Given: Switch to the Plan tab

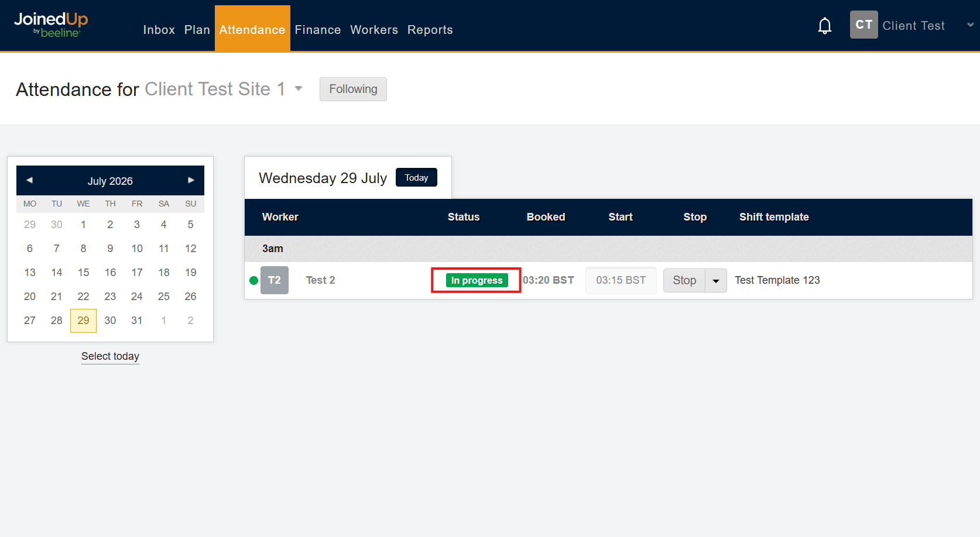Looking at the screenshot, I should (x=197, y=30).
